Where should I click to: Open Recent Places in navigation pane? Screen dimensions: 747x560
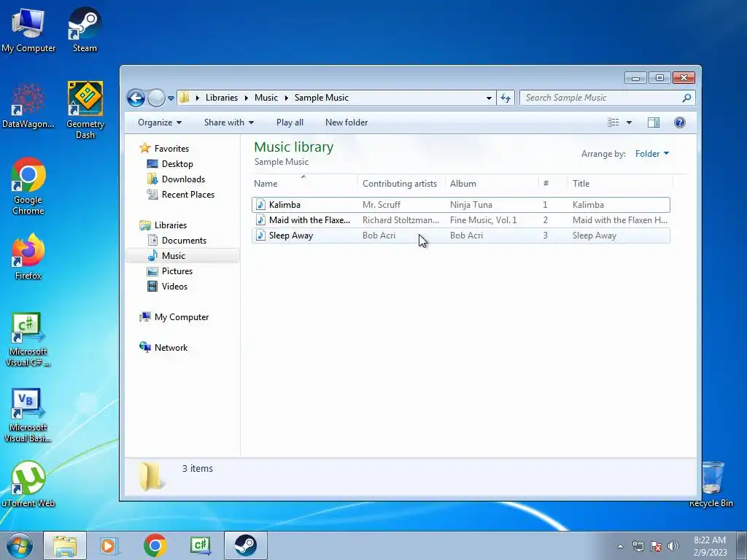[x=187, y=194]
